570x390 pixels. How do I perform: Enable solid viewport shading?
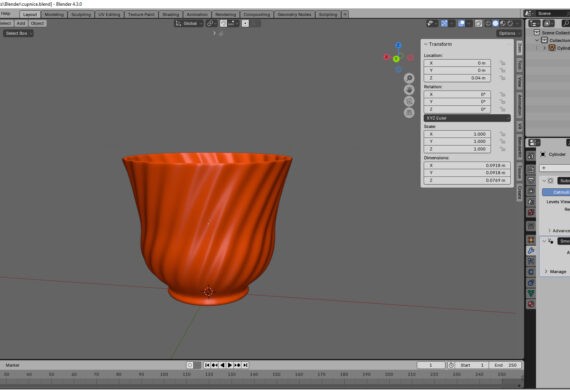click(495, 24)
